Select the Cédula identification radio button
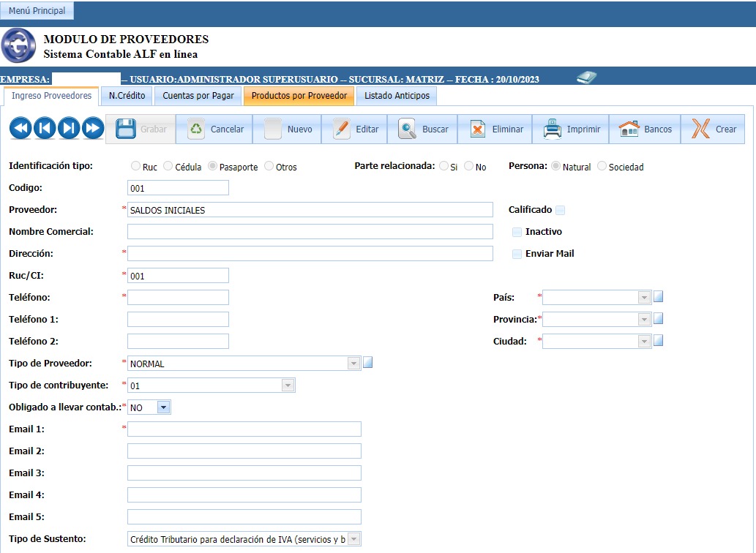 pyautogui.click(x=169, y=167)
